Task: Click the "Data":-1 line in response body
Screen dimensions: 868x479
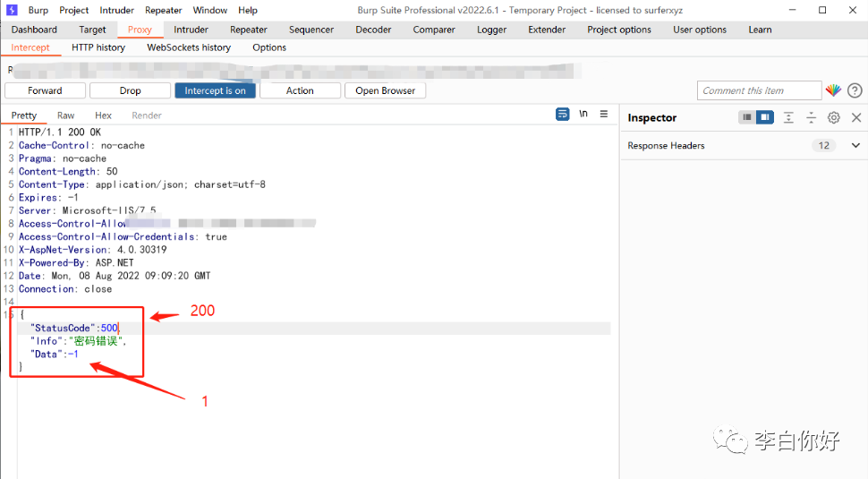Action: (55, 354)
